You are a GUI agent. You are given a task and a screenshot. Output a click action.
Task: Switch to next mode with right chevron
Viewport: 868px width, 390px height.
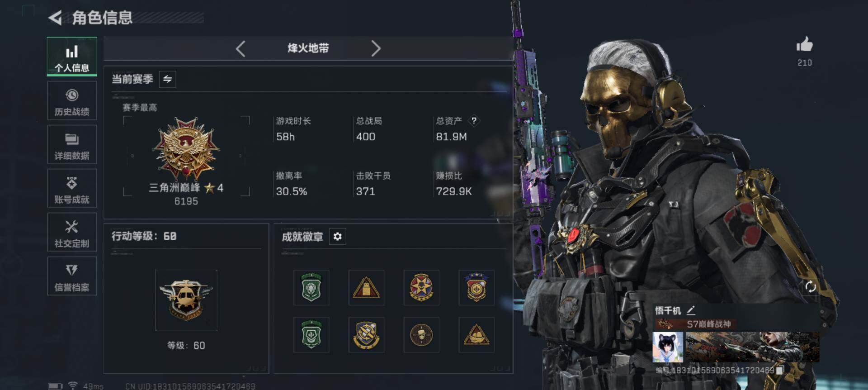(x=376, y=48)
